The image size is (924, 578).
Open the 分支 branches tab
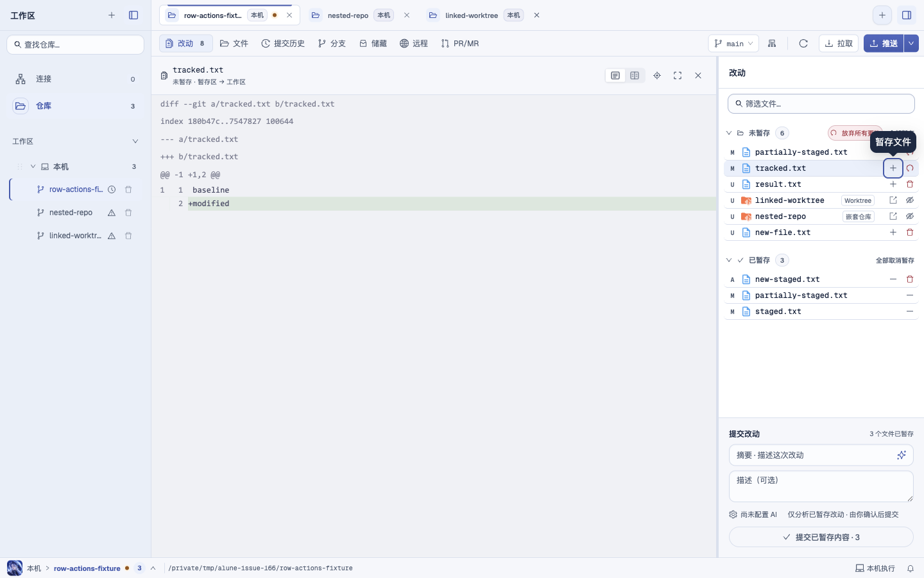[332, 44]
